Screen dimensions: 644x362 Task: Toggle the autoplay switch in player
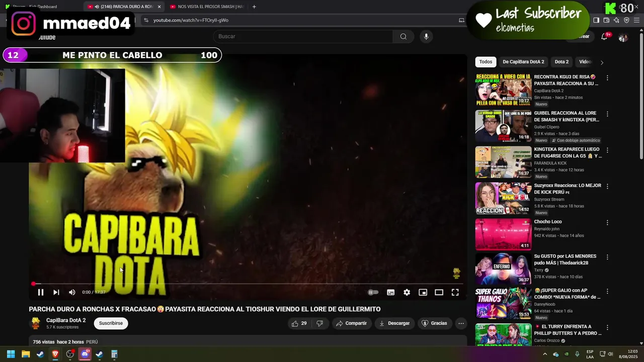(373, 292)
